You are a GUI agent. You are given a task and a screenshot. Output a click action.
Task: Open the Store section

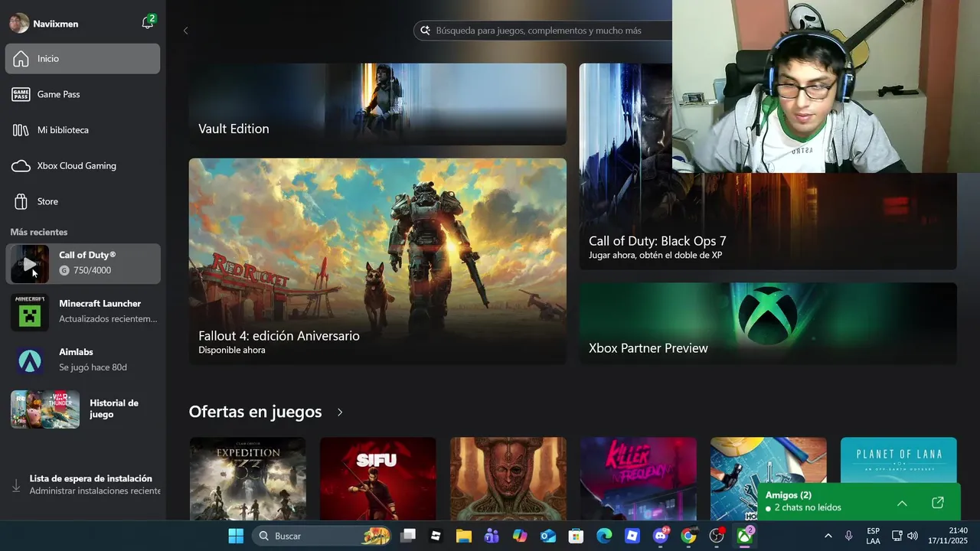[x=83, y=201]
